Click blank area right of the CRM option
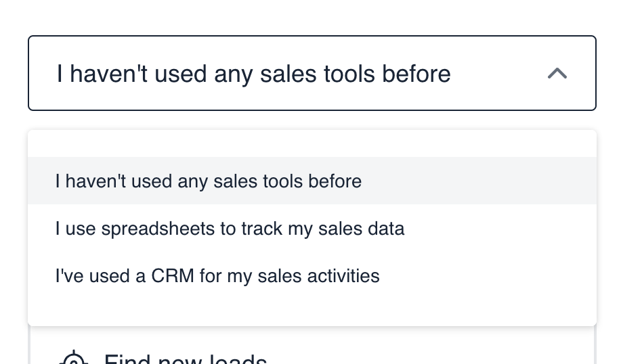Screen dimensions: 642x364 coord(487,275)
